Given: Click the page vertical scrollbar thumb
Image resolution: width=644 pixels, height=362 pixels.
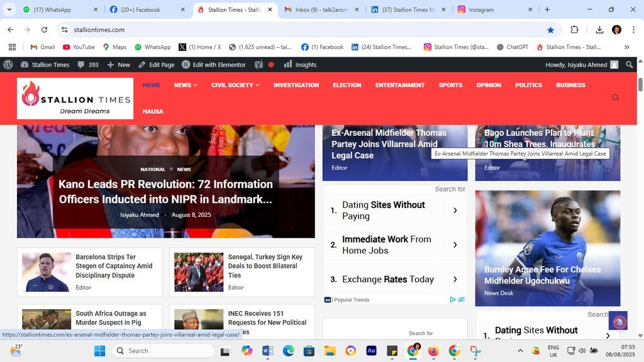Looking at the screenshot, I should (x=640, y=85).
